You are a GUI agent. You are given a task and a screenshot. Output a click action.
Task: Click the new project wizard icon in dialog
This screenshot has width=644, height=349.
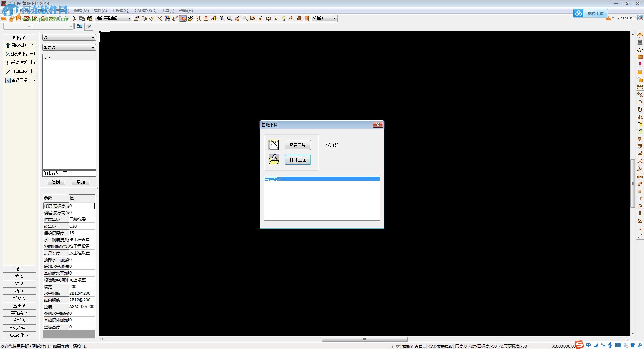pos(274,145)
